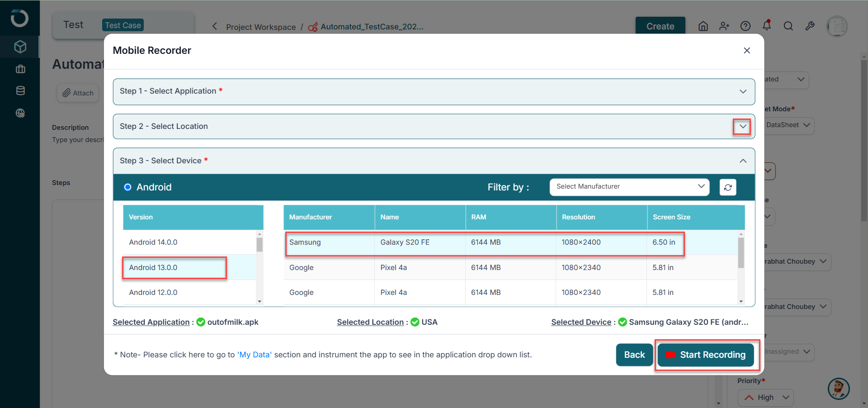
Task: Click the Version column header
Action: tap(193, 218)
